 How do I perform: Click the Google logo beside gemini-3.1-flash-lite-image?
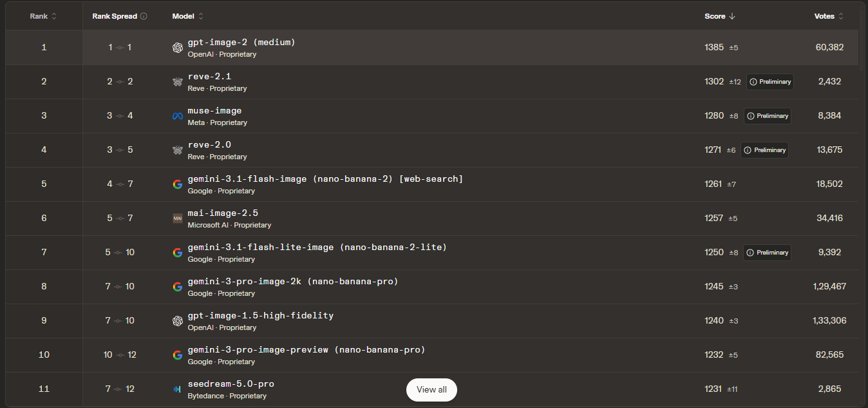(x=178, y=253)
